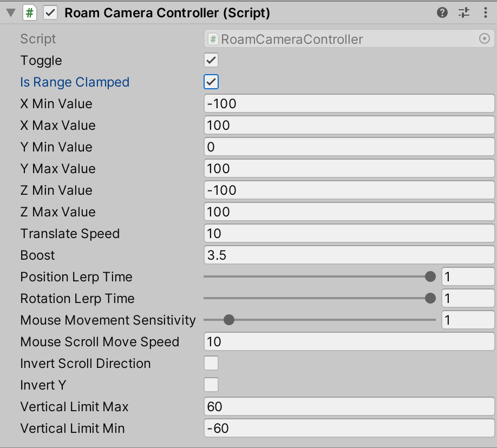Click the script object picker circle
This screenshot has width=497, height=448.
coord(485,38)
